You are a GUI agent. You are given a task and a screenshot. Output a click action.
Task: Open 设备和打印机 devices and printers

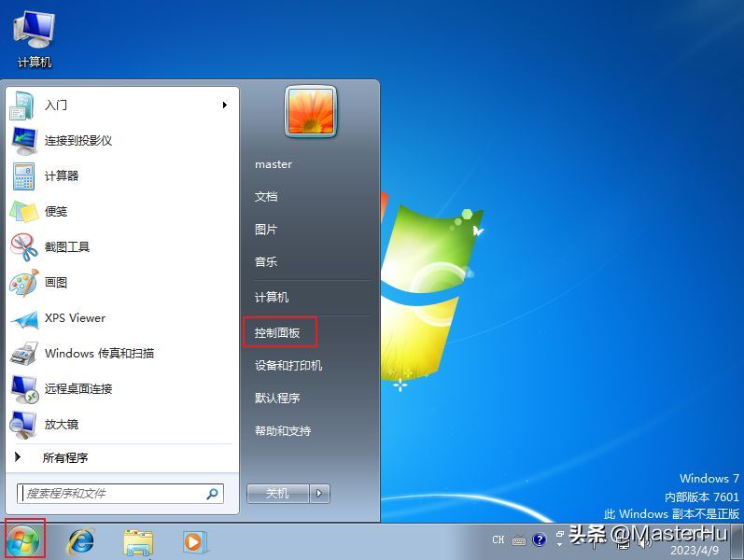[288, 366]
